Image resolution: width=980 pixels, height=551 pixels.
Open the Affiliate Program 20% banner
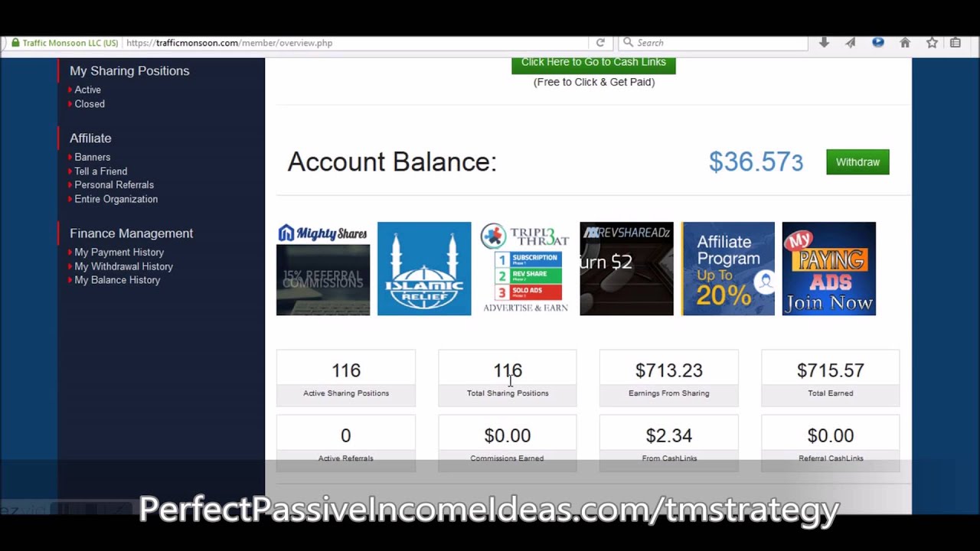pos(728,269)
